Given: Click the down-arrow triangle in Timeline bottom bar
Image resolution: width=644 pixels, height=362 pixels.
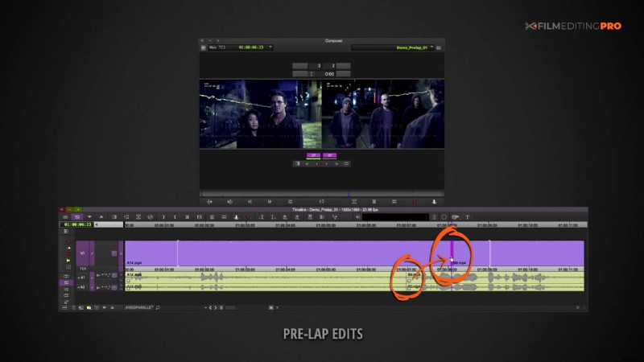Looking at the screenshot, I should point(105,308).
